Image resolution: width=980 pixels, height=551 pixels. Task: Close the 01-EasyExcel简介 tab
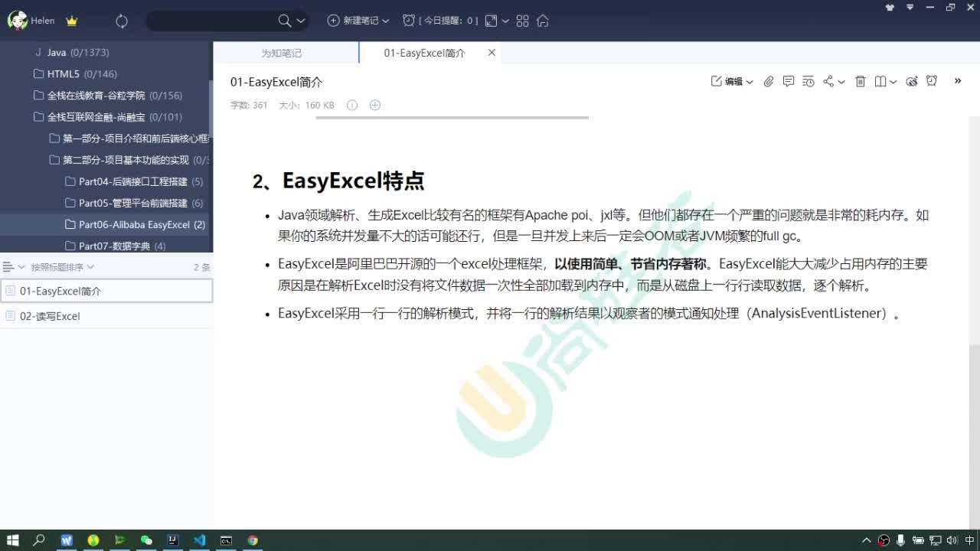492,53
